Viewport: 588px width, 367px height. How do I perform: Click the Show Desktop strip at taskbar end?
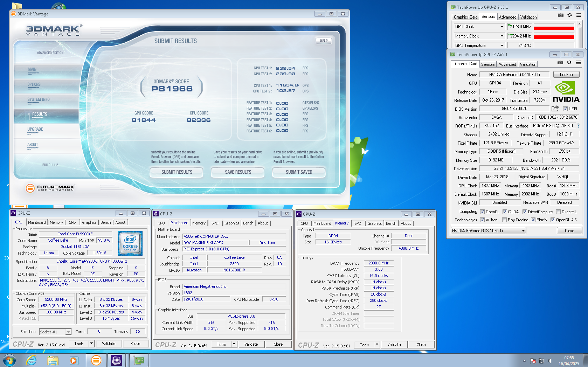click(x=586, y=360)
